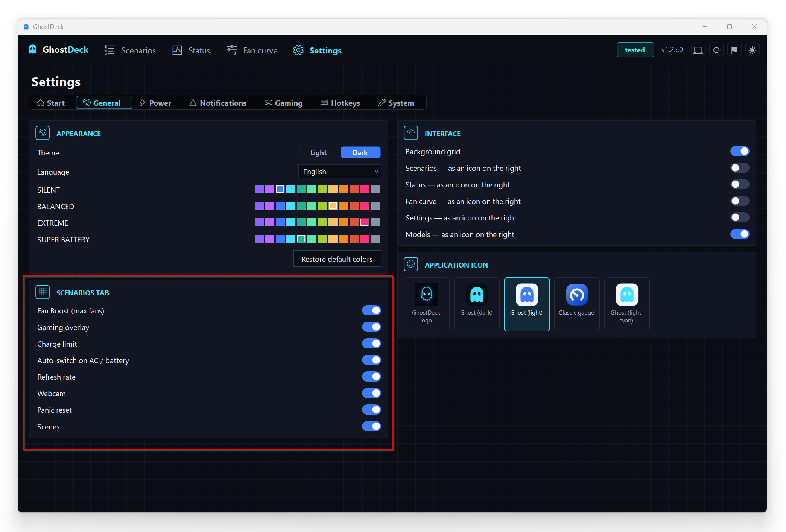Disable Auto-switch on AC / battery

click(x=371, y=360)
